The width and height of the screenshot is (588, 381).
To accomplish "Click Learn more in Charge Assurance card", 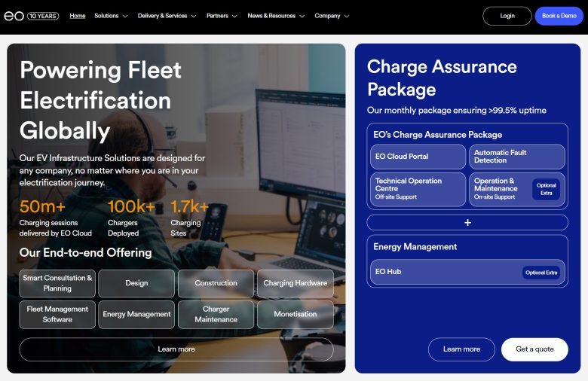I will click(461, 349).
